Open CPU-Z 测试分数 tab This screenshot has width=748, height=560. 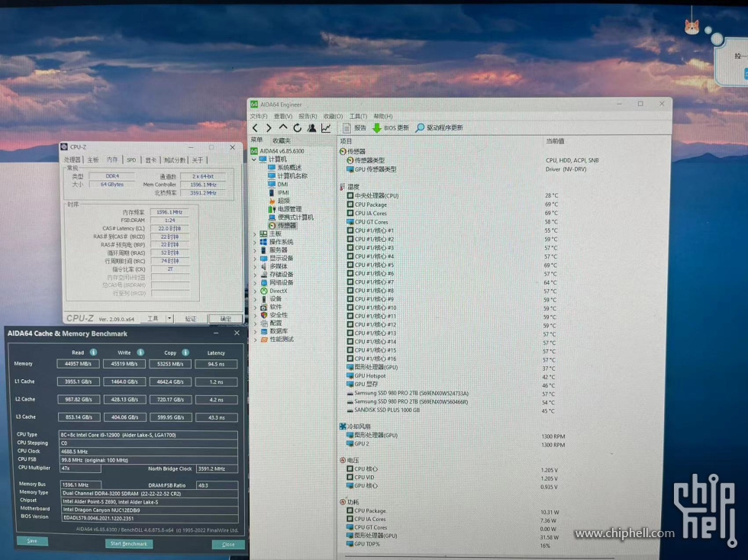coord(175,159)
